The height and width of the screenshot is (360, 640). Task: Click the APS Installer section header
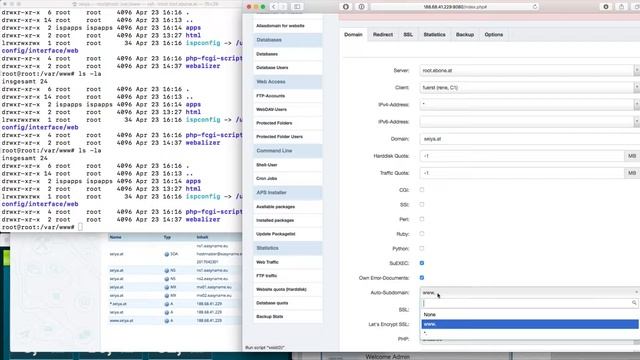point(288,193)
